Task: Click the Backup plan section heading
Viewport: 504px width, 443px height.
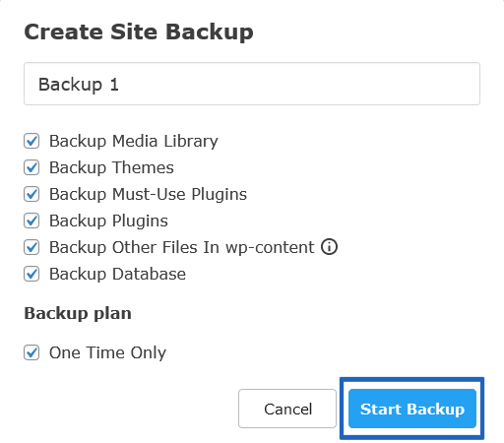Action: 78,314
